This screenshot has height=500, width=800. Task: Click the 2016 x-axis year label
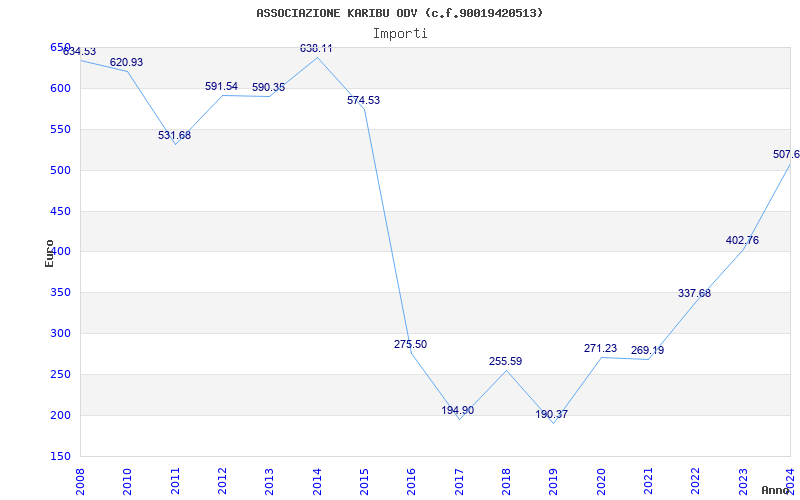tap(412, 482)
